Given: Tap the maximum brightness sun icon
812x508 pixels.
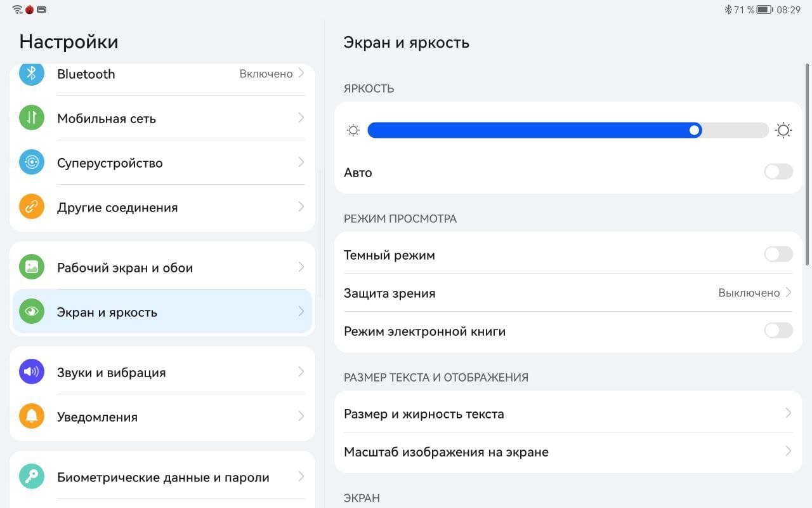Looking at the screenshot, I should 783,130.
